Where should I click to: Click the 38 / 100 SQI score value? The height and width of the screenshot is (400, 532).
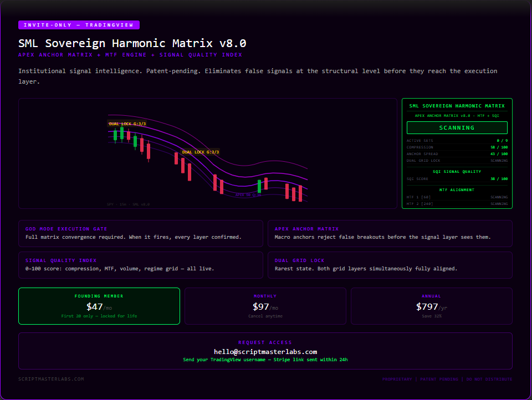[499, 179]
